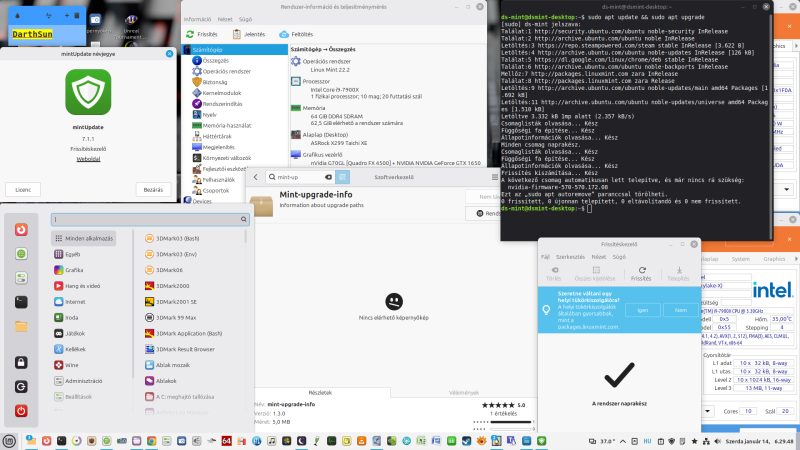The height and width of the screenshot is (450, 800).
Task: Switch the HU keyboard layout indicator
Action: (647, 441)
